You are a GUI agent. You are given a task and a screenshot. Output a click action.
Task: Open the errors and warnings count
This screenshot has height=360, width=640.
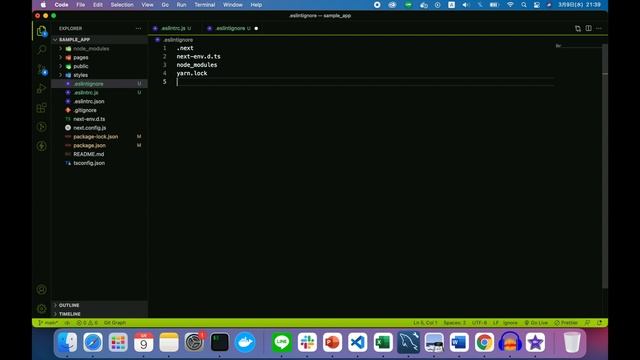(x=87, y=323)
